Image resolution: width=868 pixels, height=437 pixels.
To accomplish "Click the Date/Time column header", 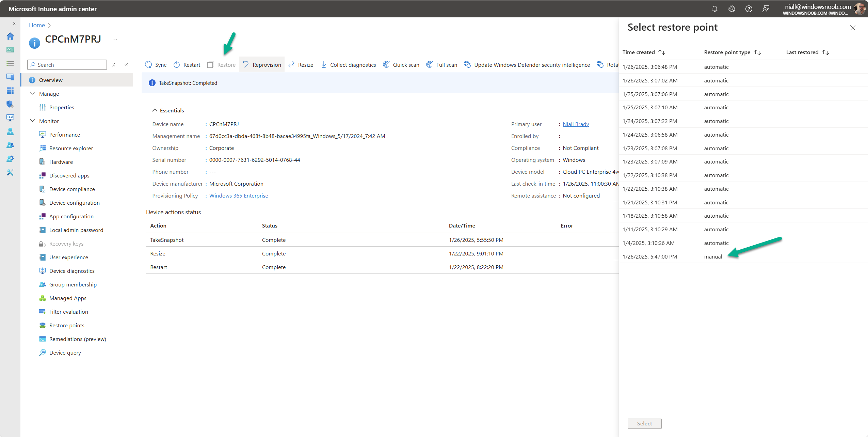I will [462, 225].
